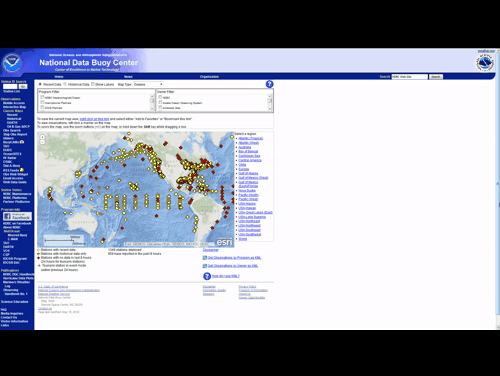Select the Caribbean Sea region link
Screen dimensions: 500x376
pos(249,156)
